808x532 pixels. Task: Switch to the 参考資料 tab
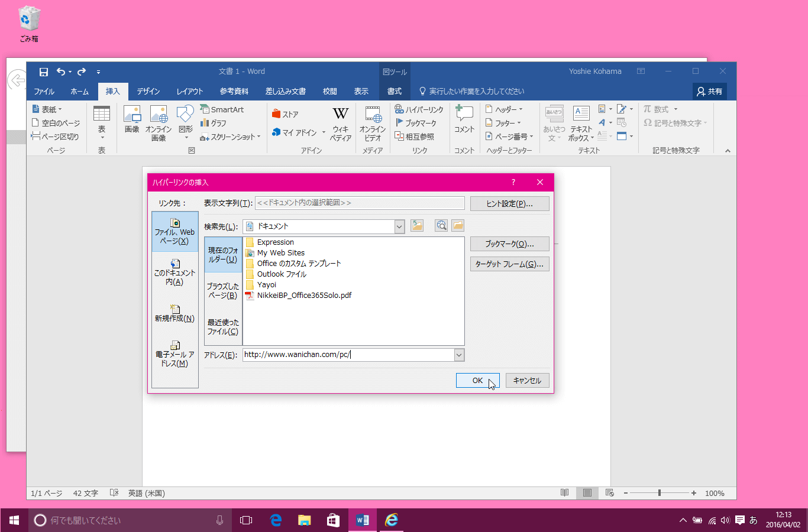point(234,91)
